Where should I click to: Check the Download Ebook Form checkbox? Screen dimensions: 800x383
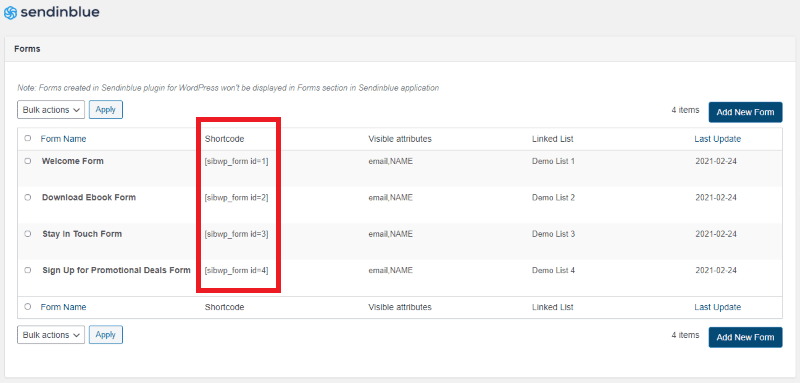(x=28, y=197)
